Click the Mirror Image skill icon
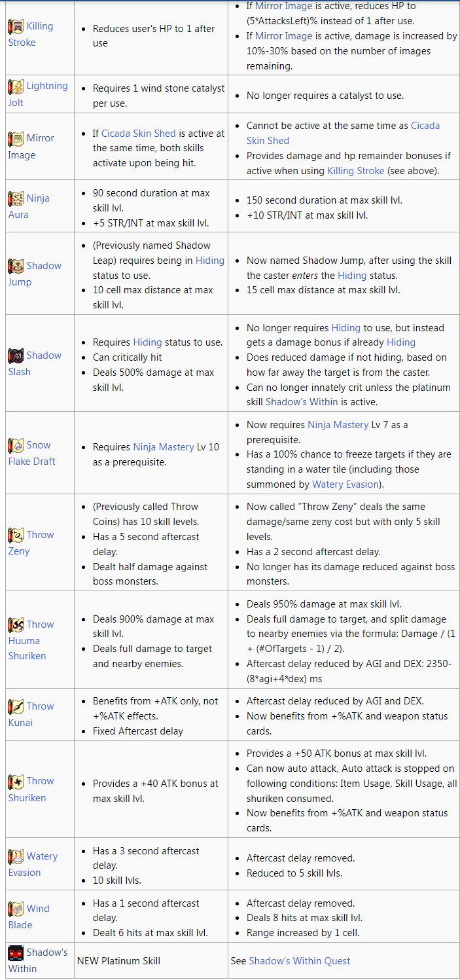This screenshot has width=460, height=980. click(16, 139)
